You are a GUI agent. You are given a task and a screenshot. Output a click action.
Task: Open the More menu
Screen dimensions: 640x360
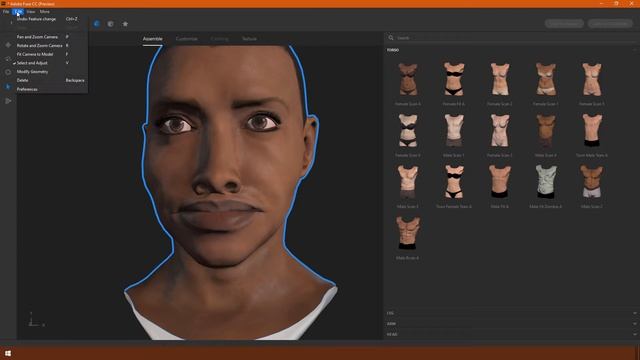tap(44, 11)
